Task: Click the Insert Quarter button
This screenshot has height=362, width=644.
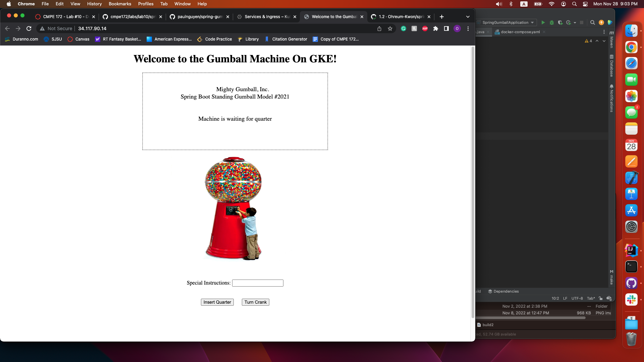Action: click(217, 302)
